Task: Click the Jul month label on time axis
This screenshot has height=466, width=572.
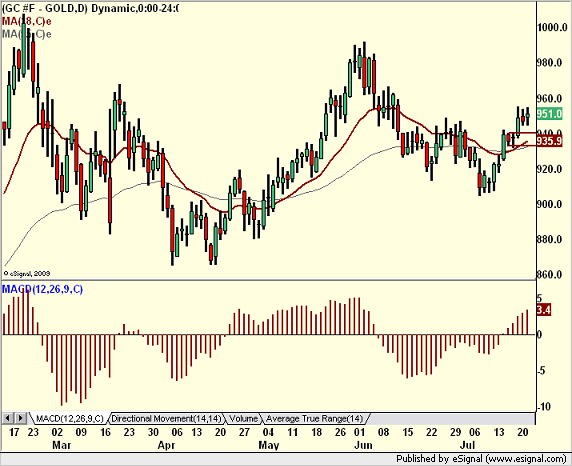Action: click(x=467, y=446)
